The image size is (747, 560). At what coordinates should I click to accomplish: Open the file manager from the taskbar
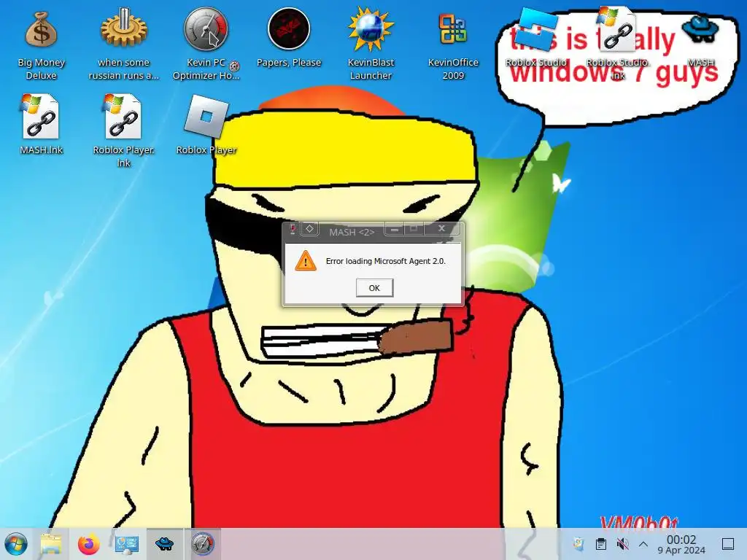click(52, 544)
